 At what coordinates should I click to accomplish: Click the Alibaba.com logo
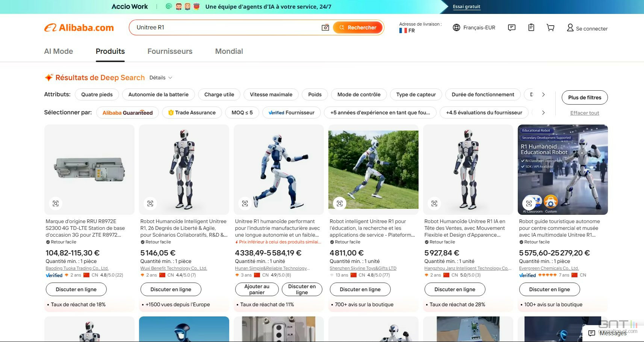click(79, 28)
